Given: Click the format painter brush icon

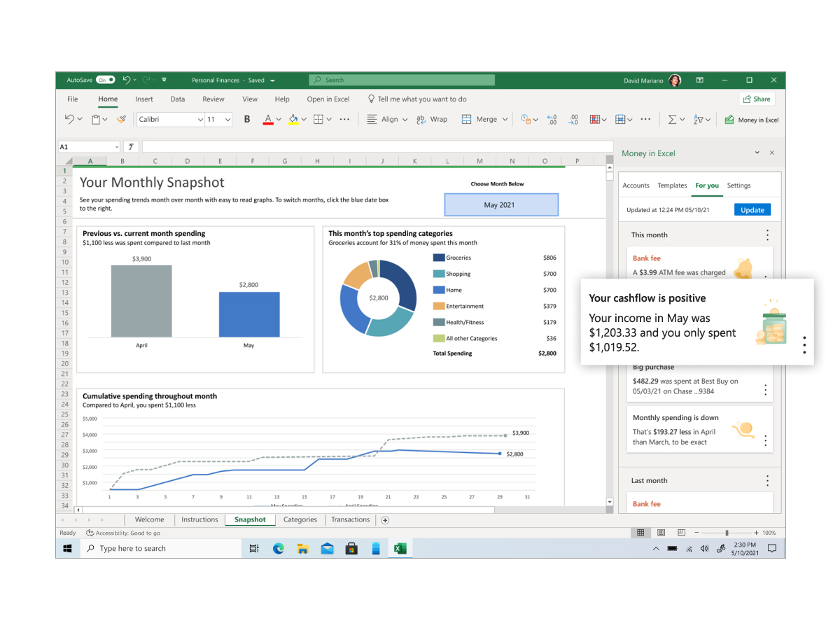Looking at the screenshot, I should [x=121, y=120].
